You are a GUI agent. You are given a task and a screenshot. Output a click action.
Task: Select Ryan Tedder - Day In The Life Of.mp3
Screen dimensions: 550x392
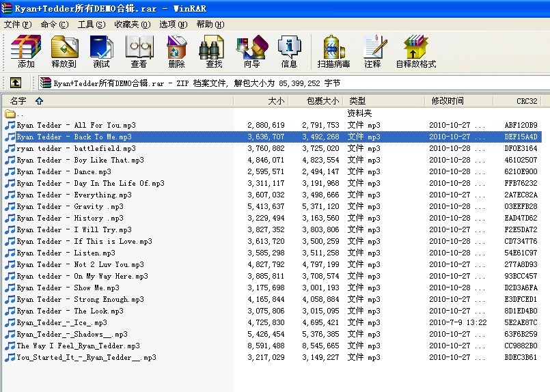tap(90, 183)
